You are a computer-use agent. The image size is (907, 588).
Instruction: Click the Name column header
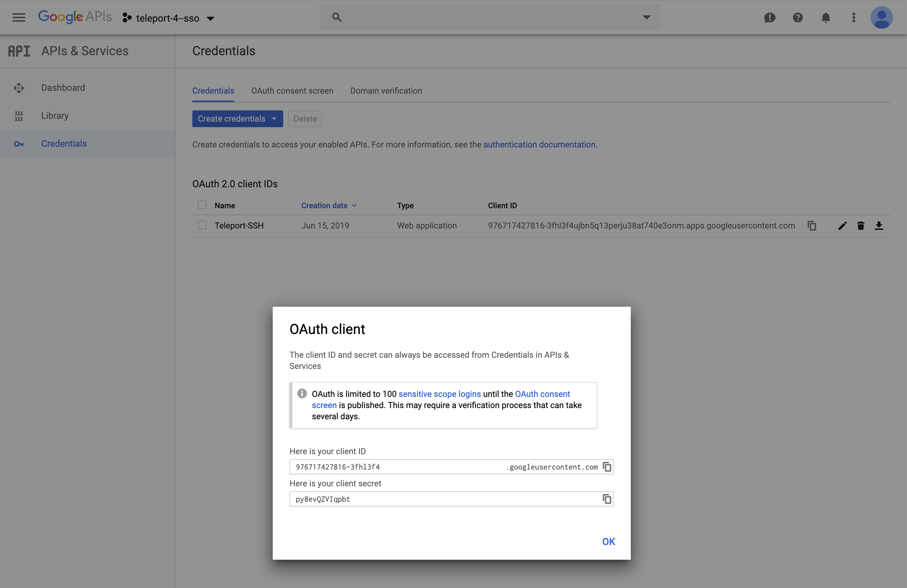(x=225, y=206)
